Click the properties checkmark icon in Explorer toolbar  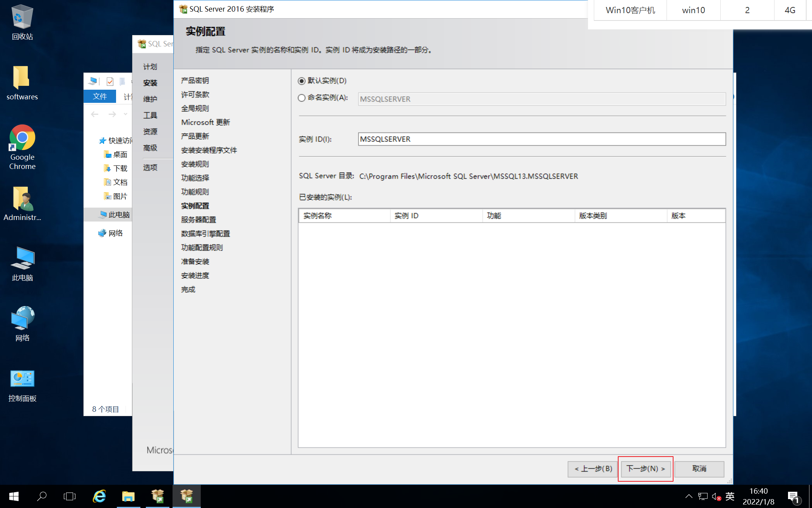(x=110, y=81)
